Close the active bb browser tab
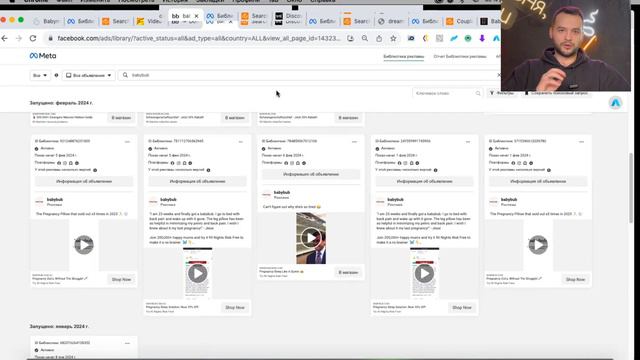The height and width of the screenshot is (360, 640). (196, 16)
